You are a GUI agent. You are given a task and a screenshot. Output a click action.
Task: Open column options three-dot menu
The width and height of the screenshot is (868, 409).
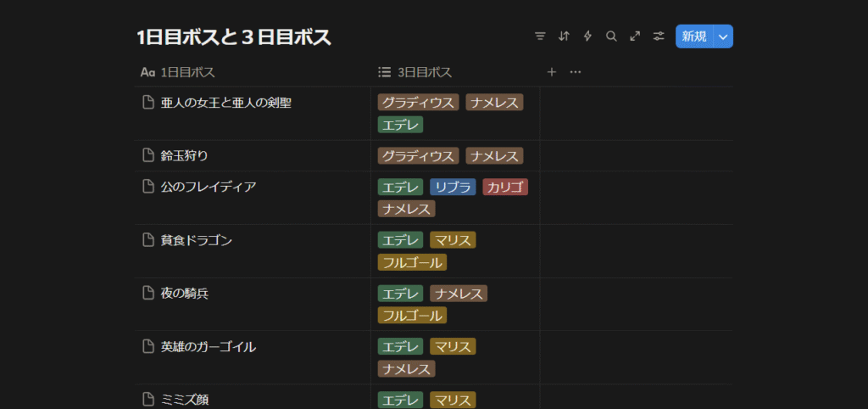tap(576, 72)
